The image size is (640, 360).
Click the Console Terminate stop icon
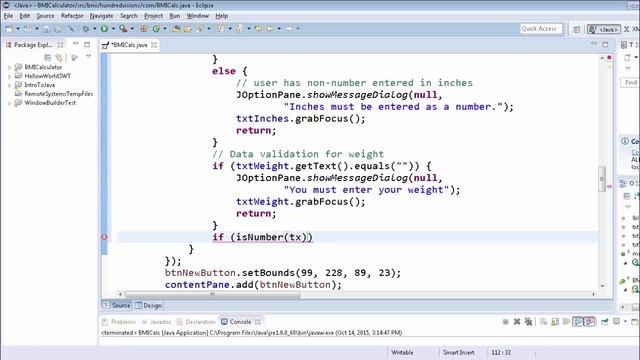tap(505, 322)
